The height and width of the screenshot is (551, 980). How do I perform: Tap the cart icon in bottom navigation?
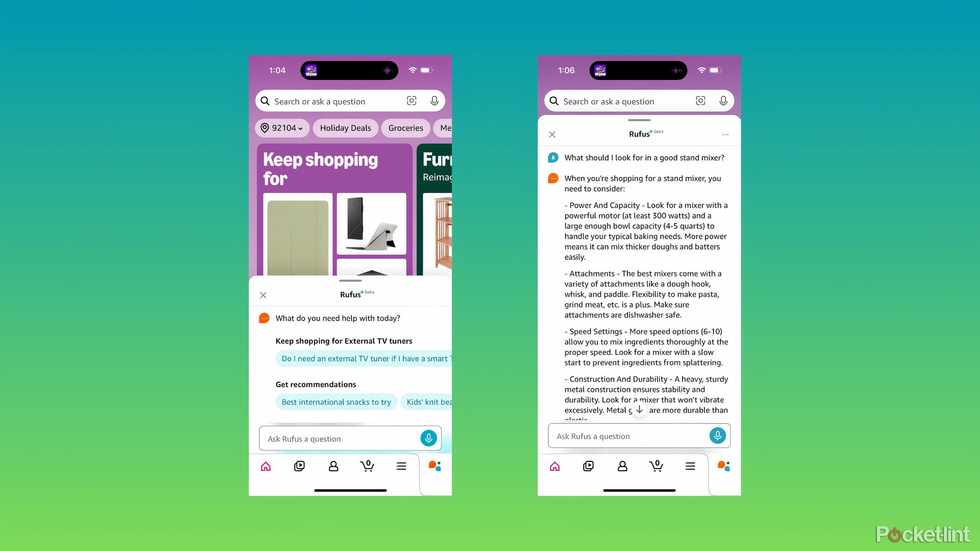367,466
